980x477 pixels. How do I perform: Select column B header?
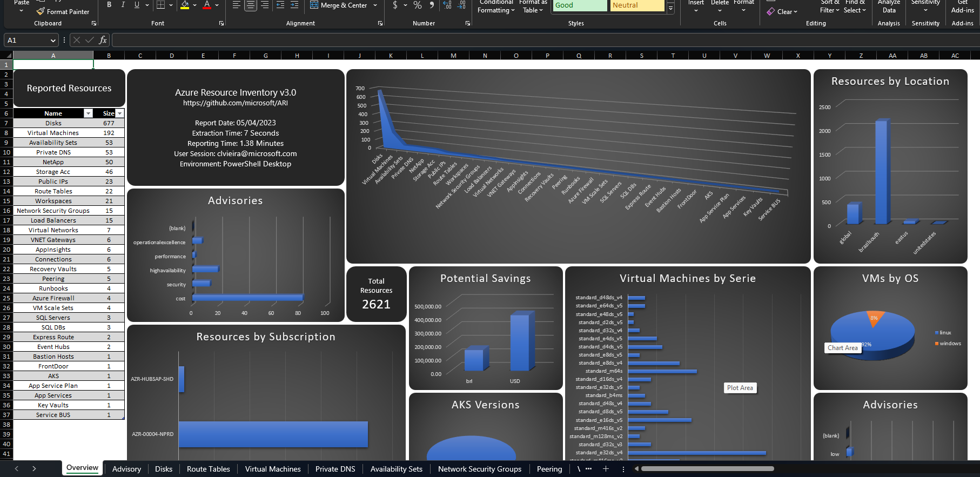[109, 55]
